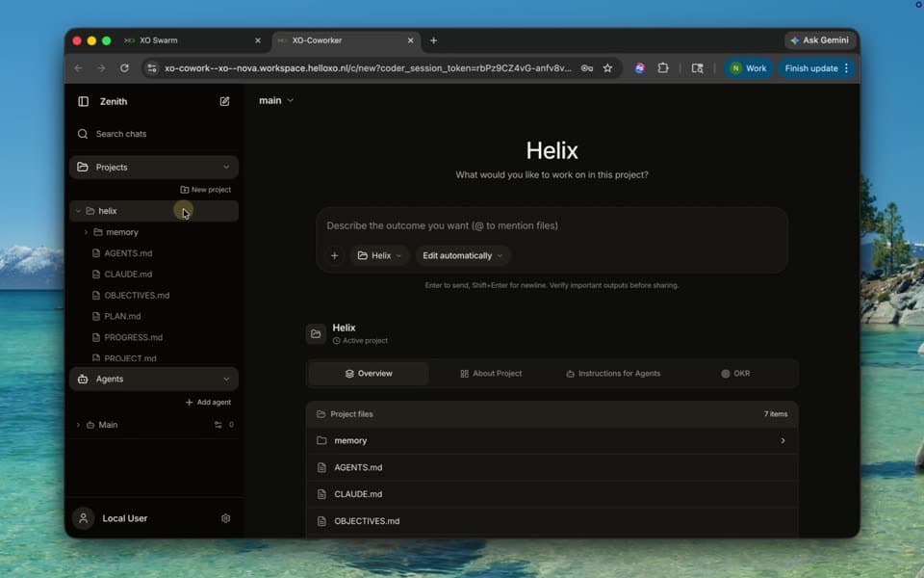924x578 pixels.
Task: Click the Helix active project folder icon
Action: click(316, 334)
